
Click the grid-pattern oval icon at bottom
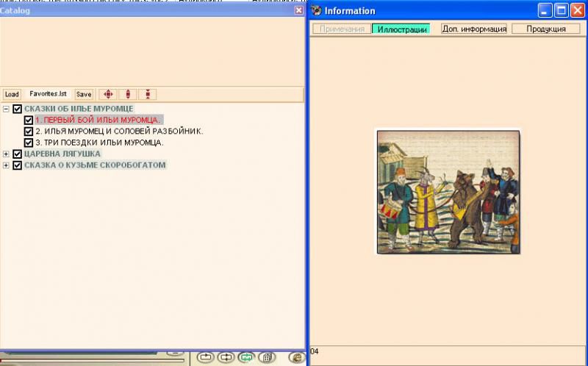(x=267, y=358)
